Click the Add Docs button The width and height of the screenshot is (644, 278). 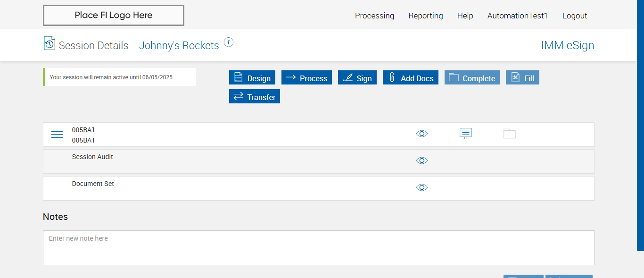[411, 78]
